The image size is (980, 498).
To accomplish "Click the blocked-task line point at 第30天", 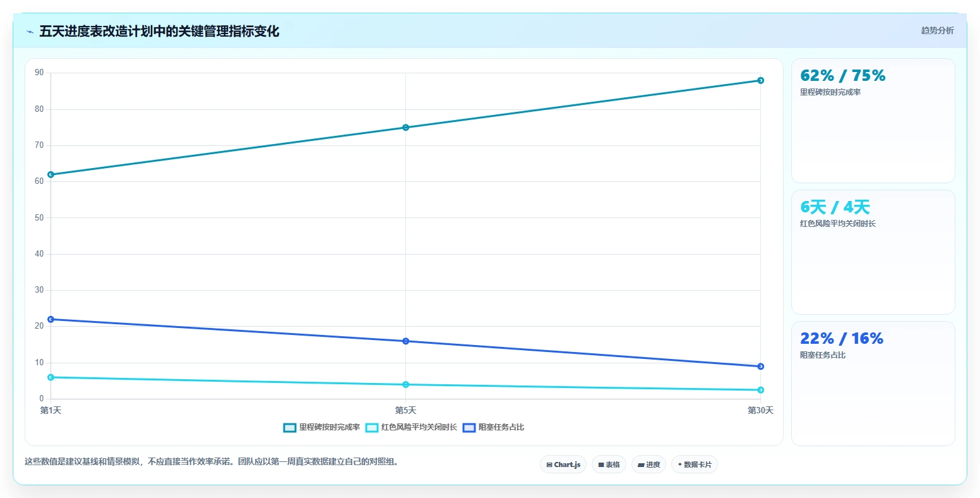I will 761,367.
